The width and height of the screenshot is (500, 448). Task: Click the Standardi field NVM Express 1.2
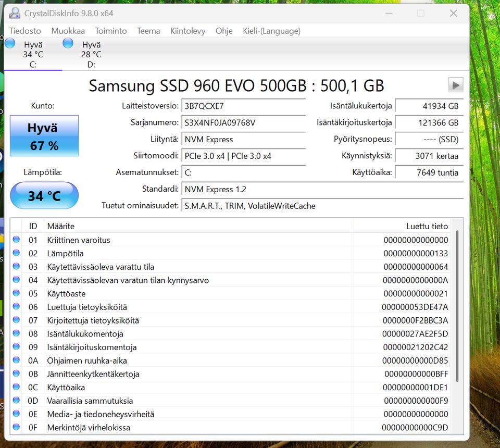[x=322, y=189]
